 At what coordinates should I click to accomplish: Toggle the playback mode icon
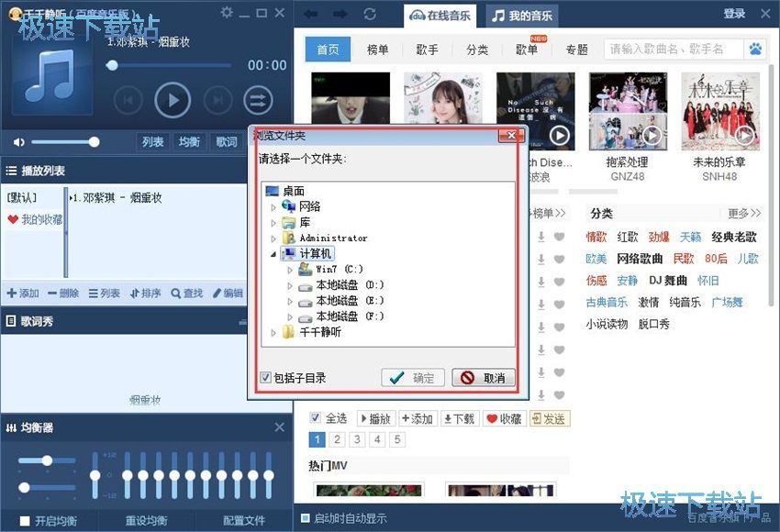pyautogui.click(x=258, y=100)
